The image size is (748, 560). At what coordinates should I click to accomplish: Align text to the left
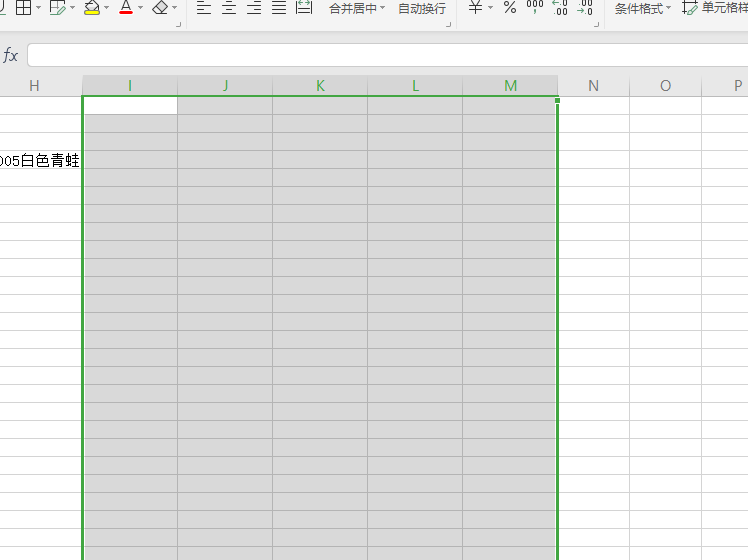tap(204, 7)
